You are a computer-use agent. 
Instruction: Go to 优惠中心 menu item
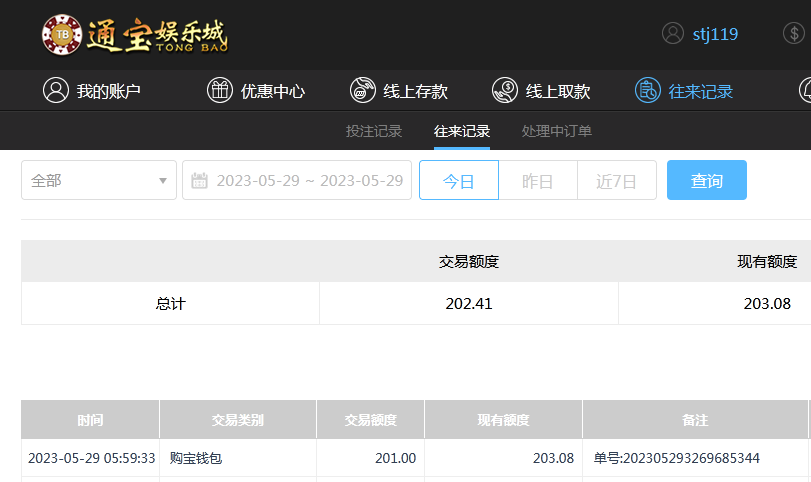(273, 91)
